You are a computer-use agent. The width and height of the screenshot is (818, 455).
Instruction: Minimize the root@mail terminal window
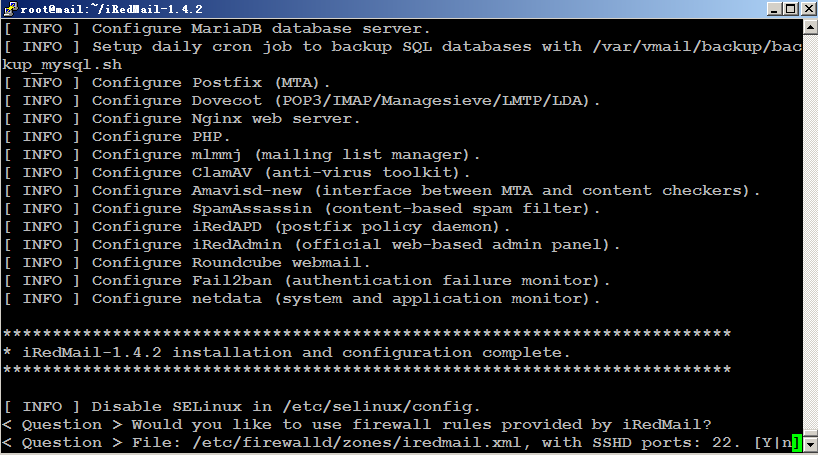click(775, 9)
